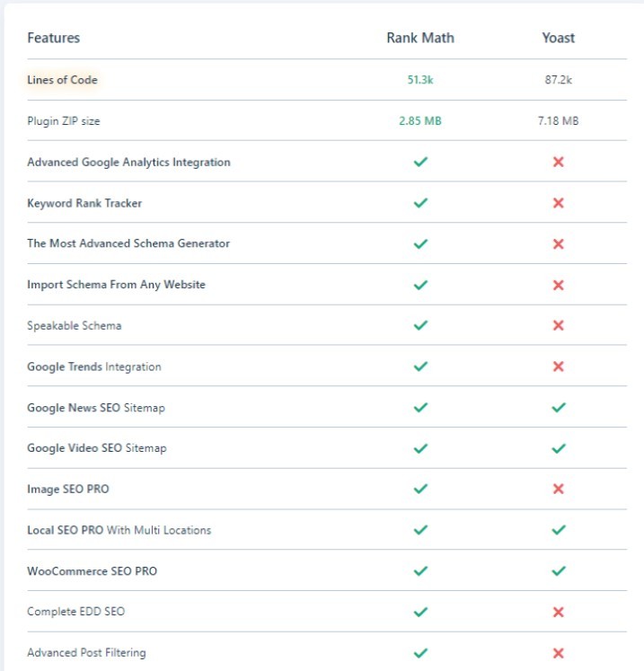Click the Google Trends Integration text
644x671 pixels.
pyautogui.click(x=94, y=366)
